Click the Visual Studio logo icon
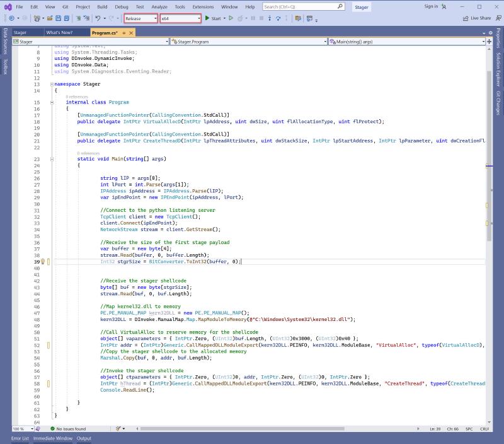This screenshot has height=444, width=504. (8, 7)
